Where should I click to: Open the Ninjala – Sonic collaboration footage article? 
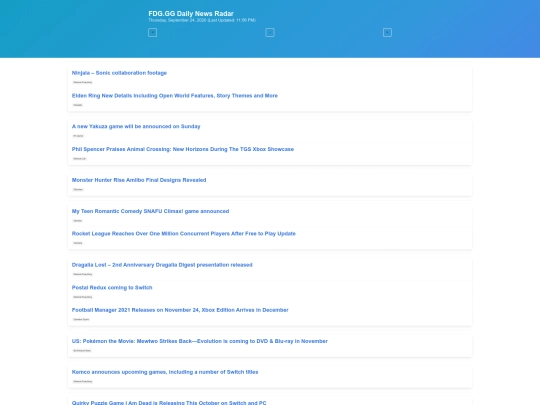tap(119, 73)
